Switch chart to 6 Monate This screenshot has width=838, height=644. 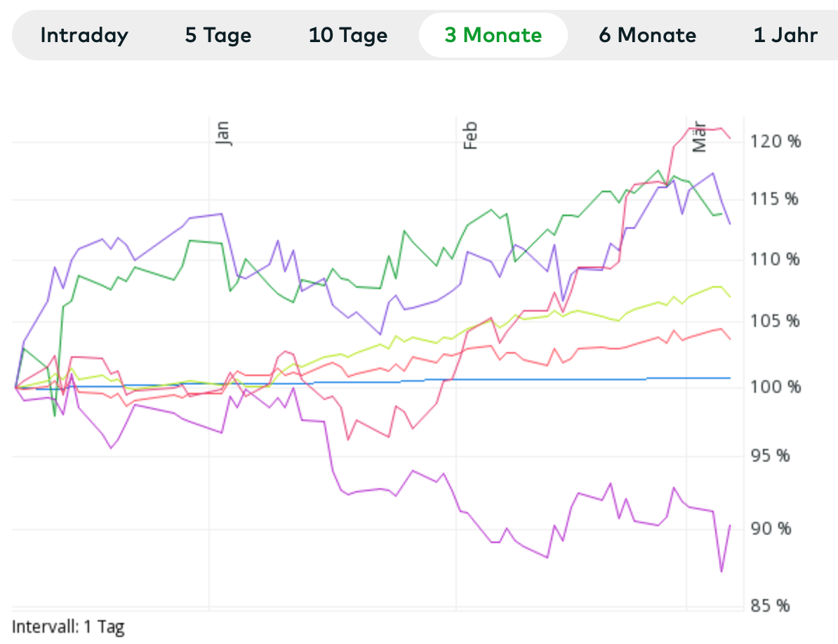(647, 35)
